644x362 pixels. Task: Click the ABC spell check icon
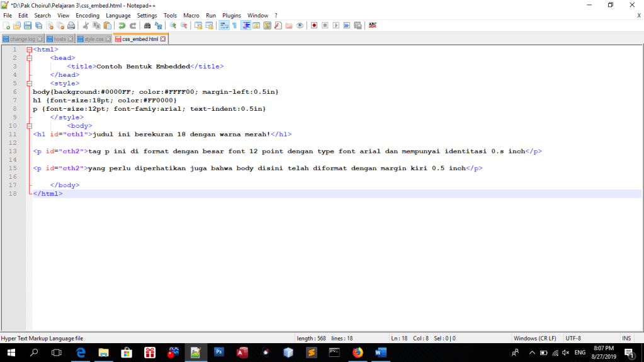[x=373, y=26]
